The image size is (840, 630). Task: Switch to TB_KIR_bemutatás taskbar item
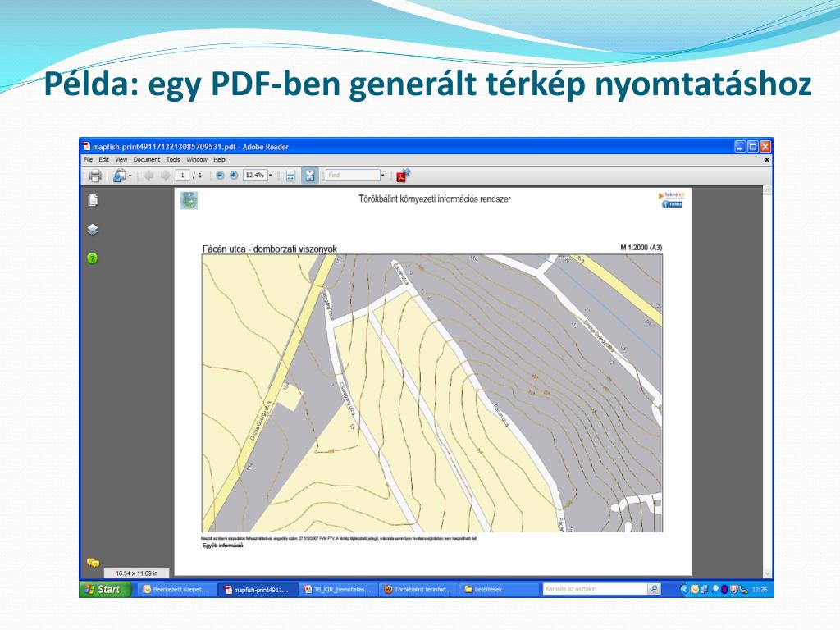click(338, 589)
